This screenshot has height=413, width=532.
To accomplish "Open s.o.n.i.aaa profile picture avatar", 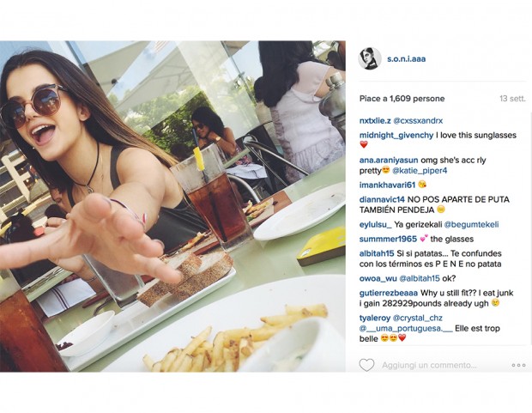I will point(369,58).
